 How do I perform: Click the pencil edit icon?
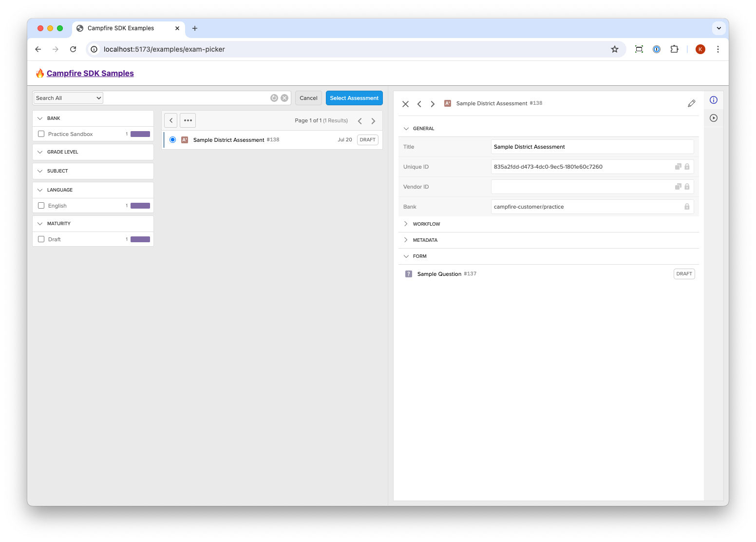pyautogui.click(x=691, y=103)
